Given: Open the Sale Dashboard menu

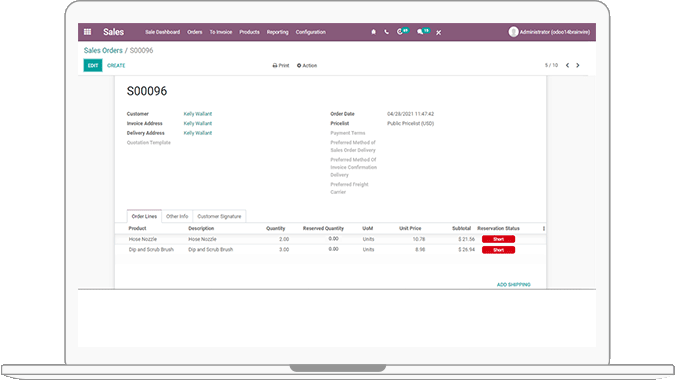Looking at the screenshot, I should (x=162, y=32).
